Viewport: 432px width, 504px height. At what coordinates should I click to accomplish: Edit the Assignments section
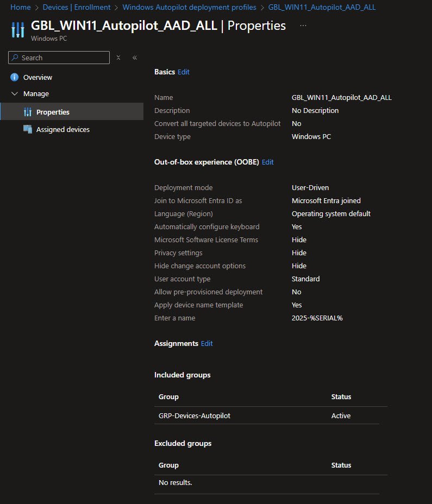pyautogui.click(x=207, y=343)
